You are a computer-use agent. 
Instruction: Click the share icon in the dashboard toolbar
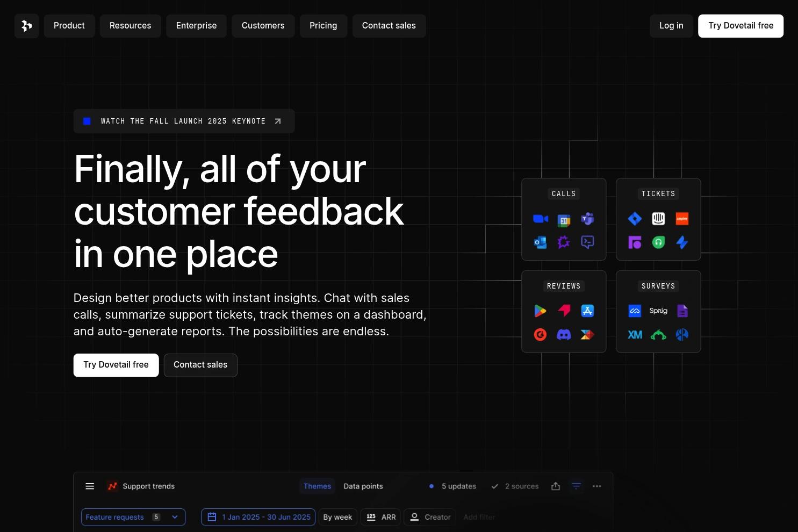(556, 486)
